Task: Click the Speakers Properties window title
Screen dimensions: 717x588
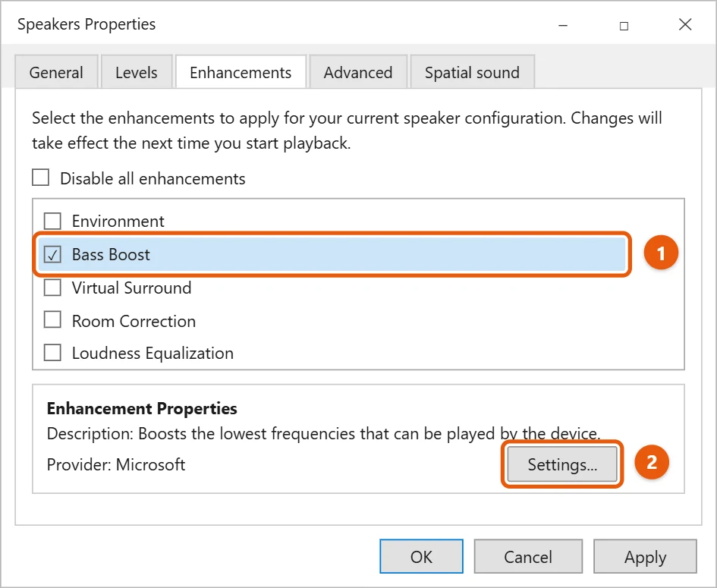Action: pos(86,24)
